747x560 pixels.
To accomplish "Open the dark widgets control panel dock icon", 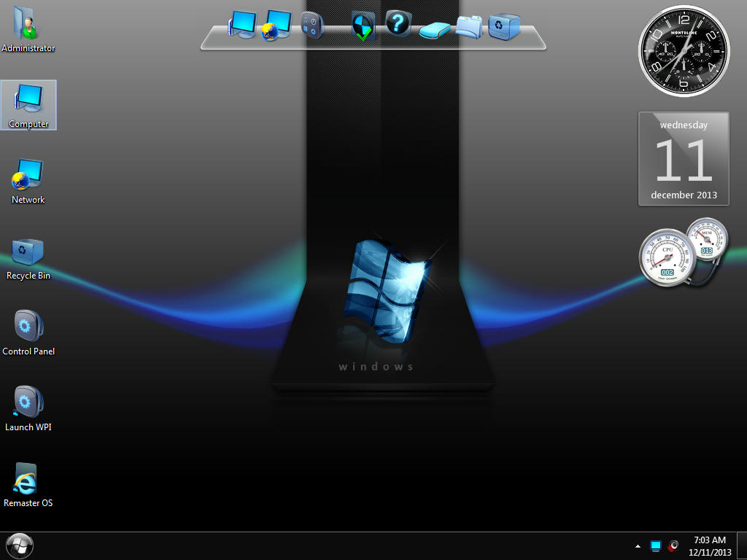I will (x=312, y=25).
